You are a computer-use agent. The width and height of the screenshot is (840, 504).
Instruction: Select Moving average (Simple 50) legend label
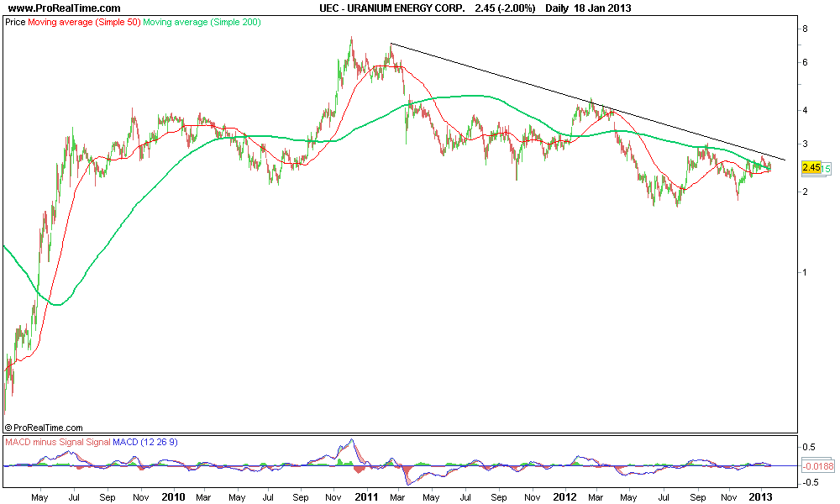(x=84, y=23)
